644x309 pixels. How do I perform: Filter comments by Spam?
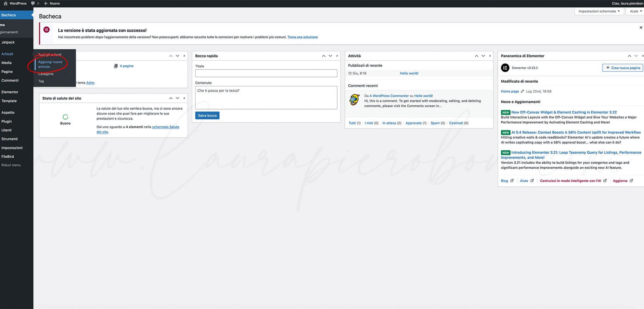tap(435, 123)
